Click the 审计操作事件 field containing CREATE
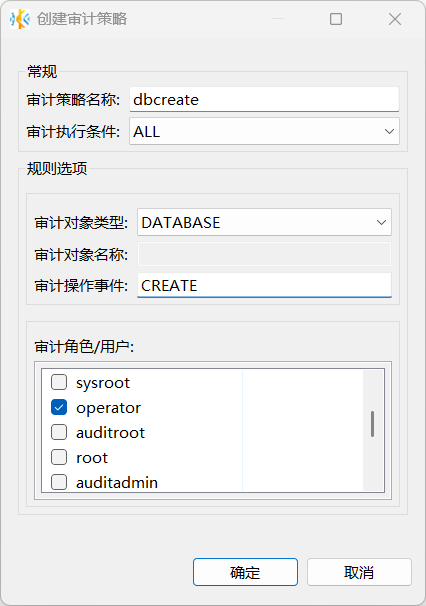 [x=264, y=285]
